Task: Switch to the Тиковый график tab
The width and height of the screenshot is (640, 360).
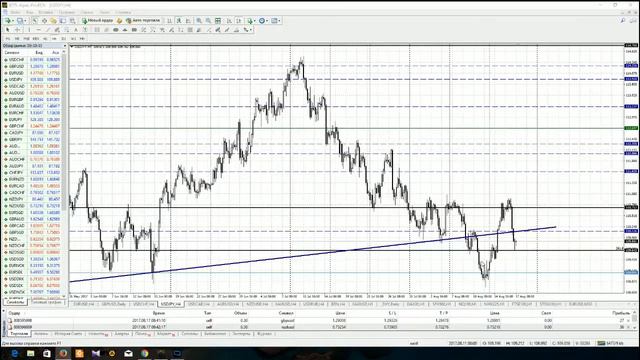Action: tap(47, 302)
